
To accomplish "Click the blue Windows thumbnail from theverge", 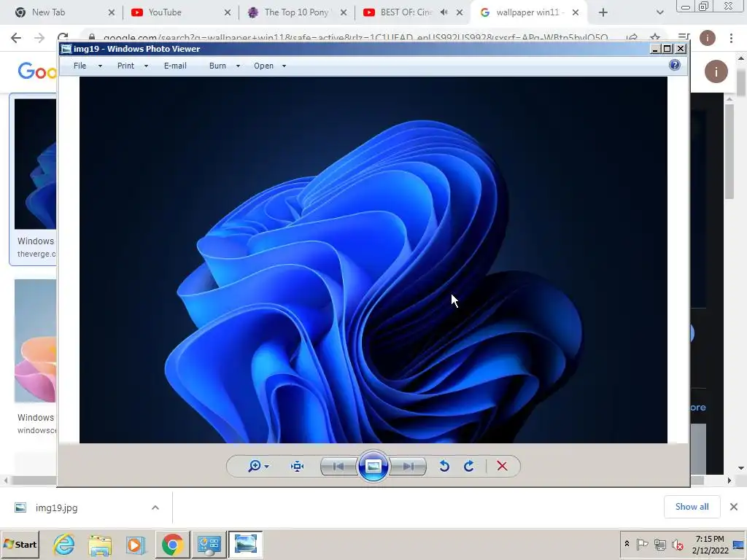I will tap(35, 164).
